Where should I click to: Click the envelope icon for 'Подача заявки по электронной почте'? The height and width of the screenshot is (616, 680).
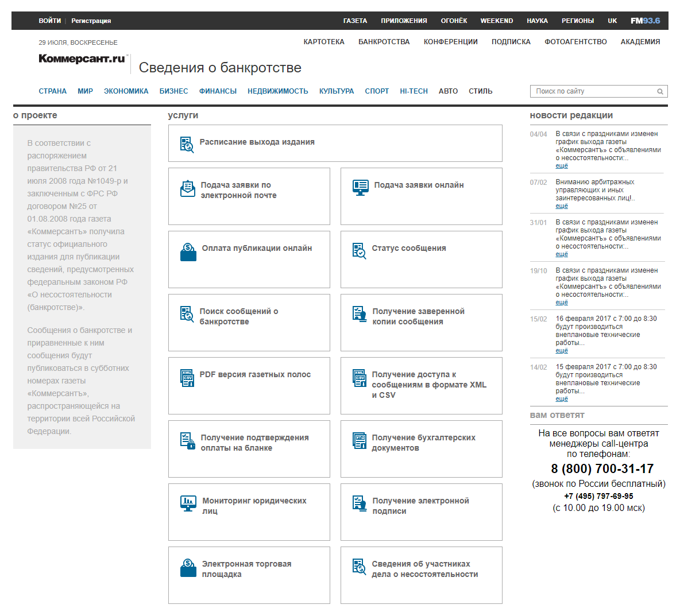pos(188,188)
